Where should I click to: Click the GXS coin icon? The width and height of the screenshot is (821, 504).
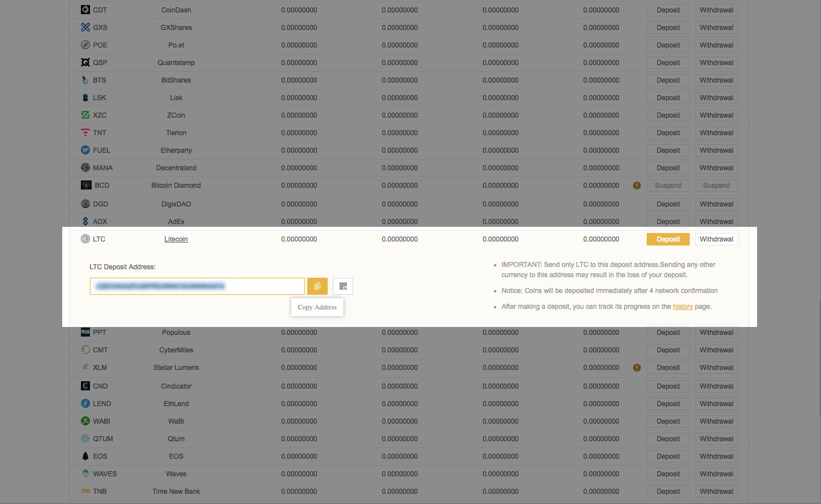[85, 27]
